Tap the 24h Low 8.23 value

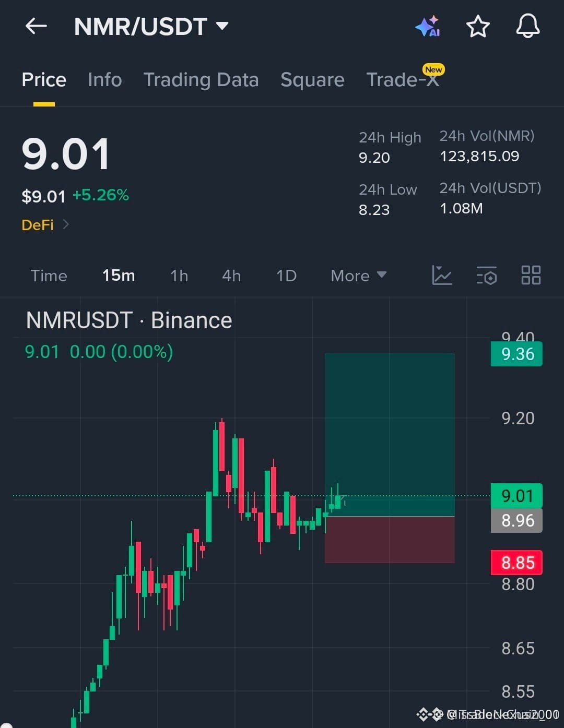click(374, 210)
